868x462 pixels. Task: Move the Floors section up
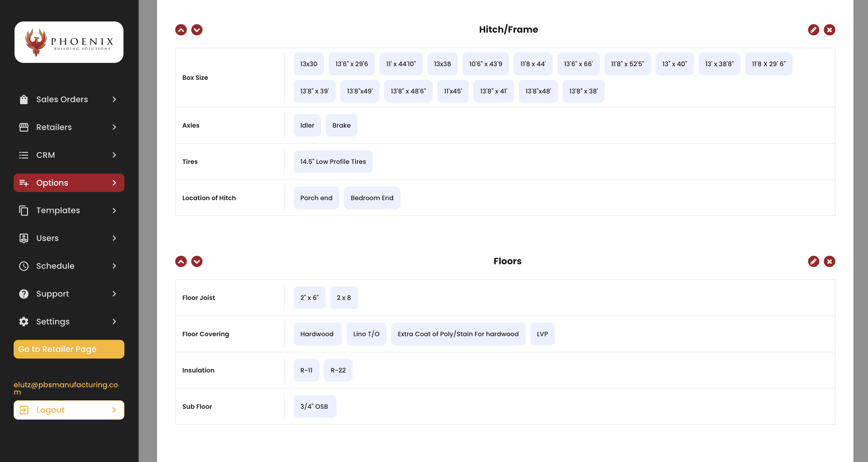(x=181, y=261)
